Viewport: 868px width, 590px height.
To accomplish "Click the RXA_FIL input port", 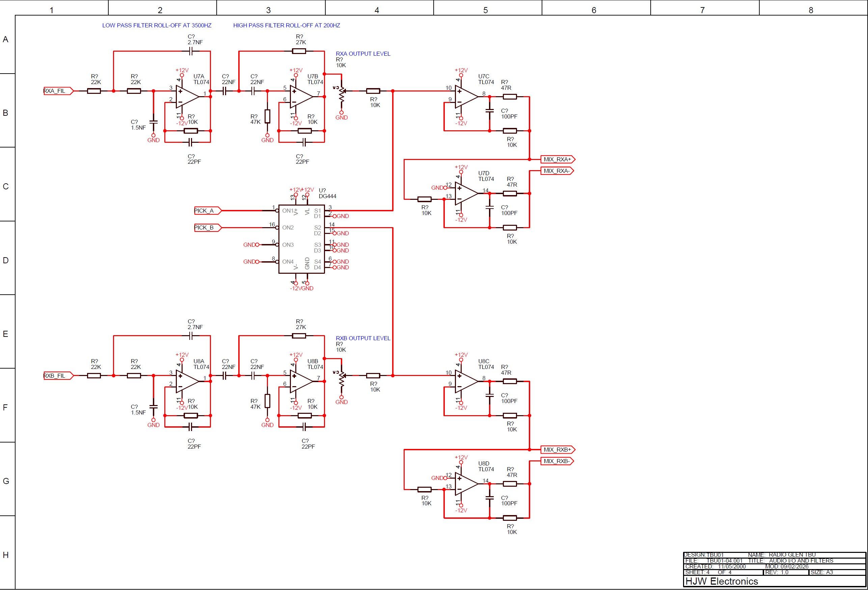I will 58,91.
